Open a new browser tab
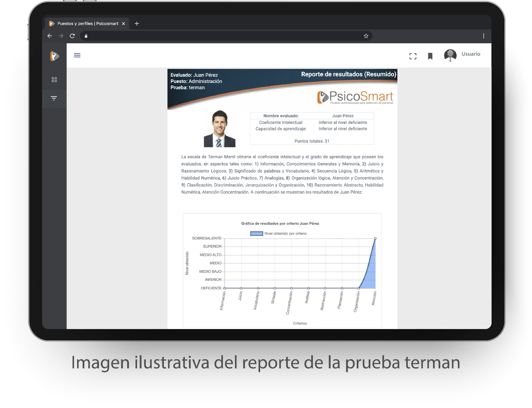532x408 pixels. click(137, 23)
